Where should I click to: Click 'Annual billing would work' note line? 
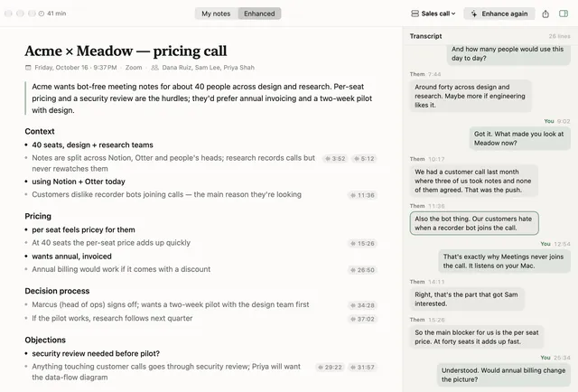click(x=121, y=269)
